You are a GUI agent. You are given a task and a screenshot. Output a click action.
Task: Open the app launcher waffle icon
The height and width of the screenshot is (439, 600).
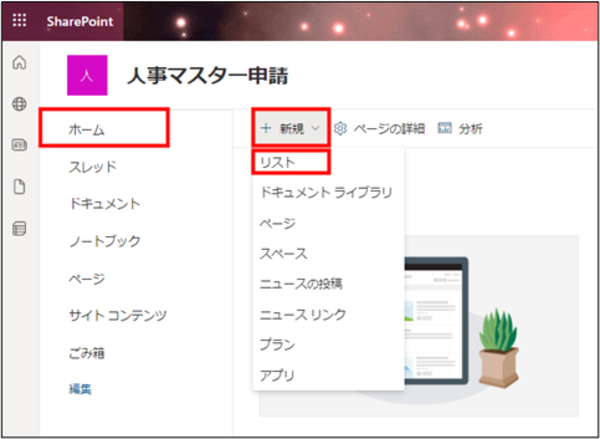[x=20, y=21]
